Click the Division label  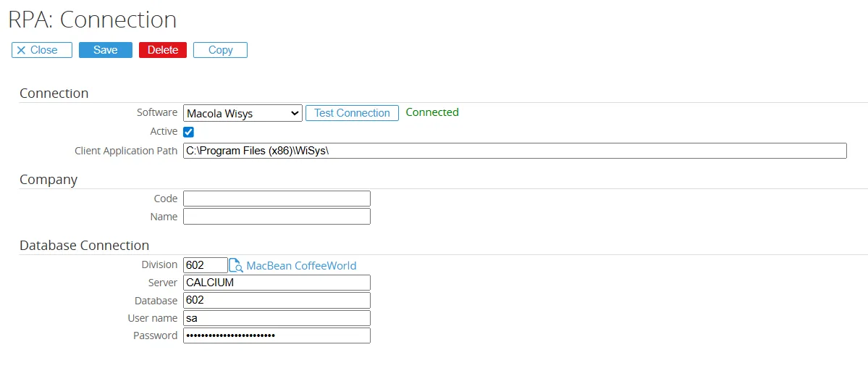click(159, 264)
